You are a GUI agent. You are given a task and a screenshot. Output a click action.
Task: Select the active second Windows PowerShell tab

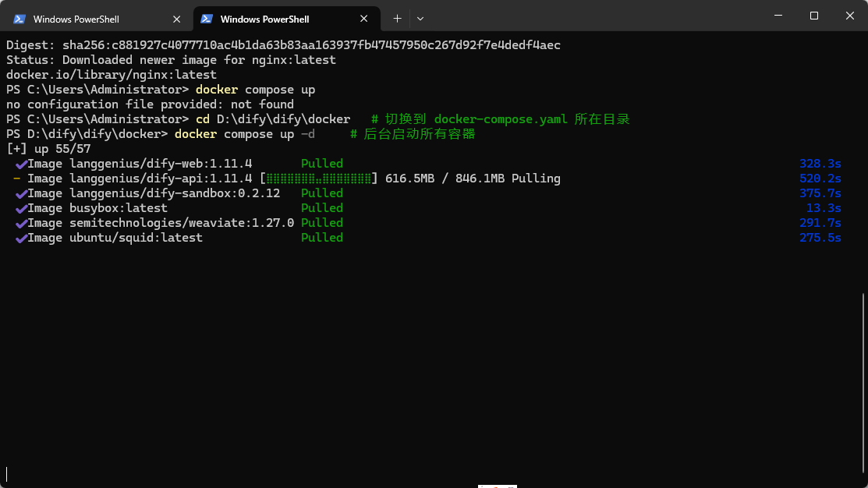(x=287, y=19)
